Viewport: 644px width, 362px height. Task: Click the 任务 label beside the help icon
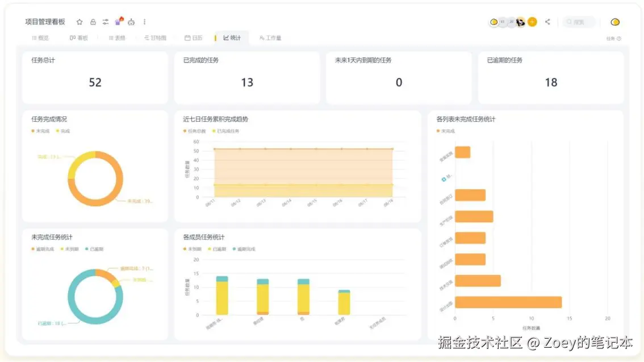610,39
